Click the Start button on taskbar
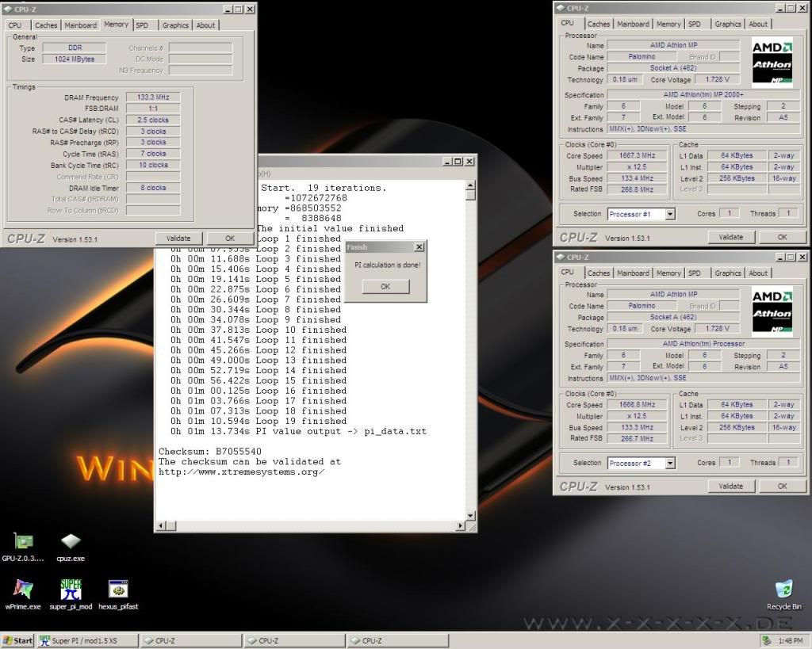 [17, 641]
